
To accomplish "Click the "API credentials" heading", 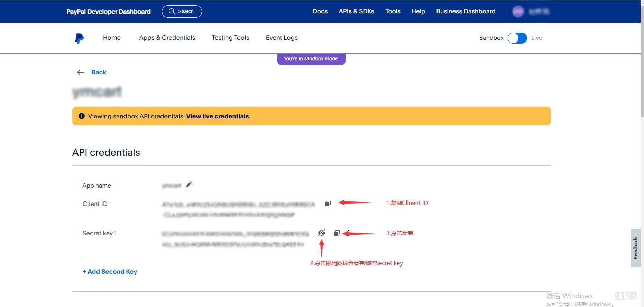I will (x=106, y=152).
